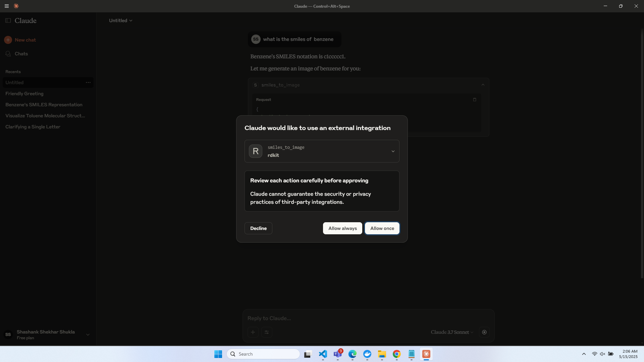
Task: Click the Decline button
Action: tap(258, 228)
